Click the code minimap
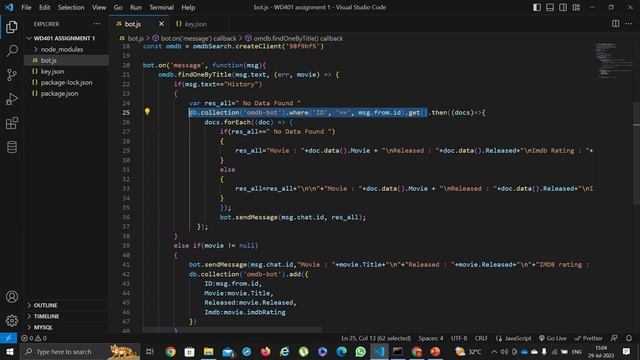 pos(613,60)
